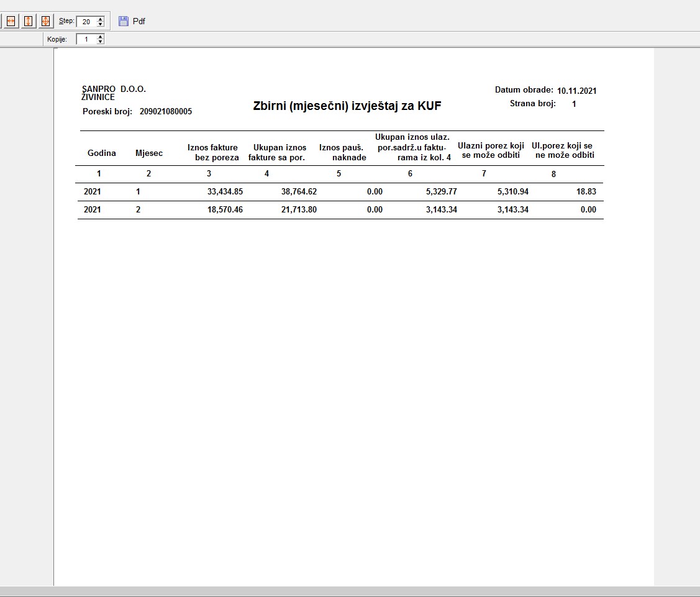Screen dimensions: 700x597
Task: Click inside the Kopije input field
Action: (x=86, y=39)
